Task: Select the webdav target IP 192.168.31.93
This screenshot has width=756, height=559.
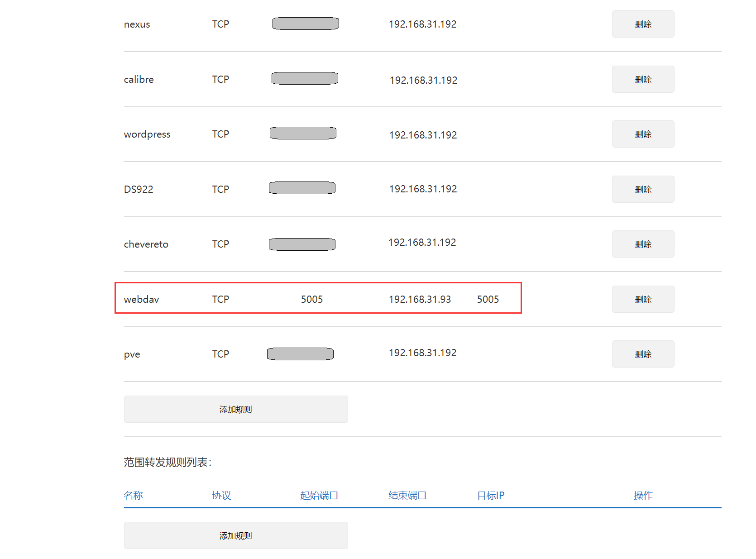Action: point(420,300)
